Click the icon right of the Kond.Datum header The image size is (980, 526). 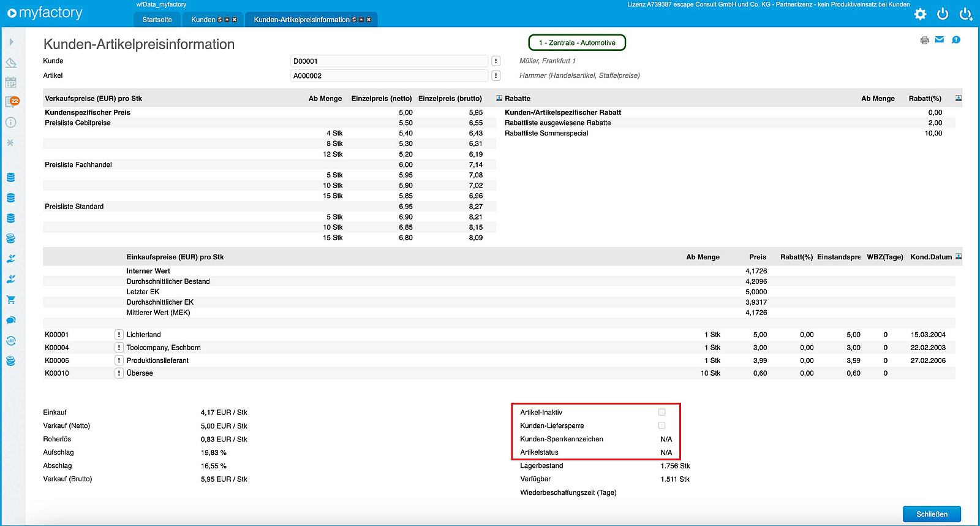pos(959,257)
